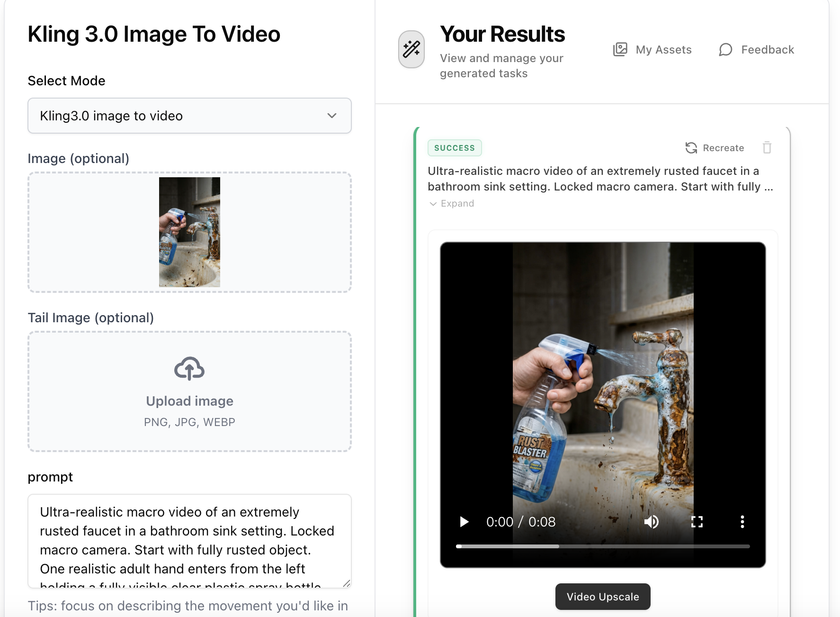
Task: Click the Kling 3.0 Image To Video title
Action: (154, 34)
